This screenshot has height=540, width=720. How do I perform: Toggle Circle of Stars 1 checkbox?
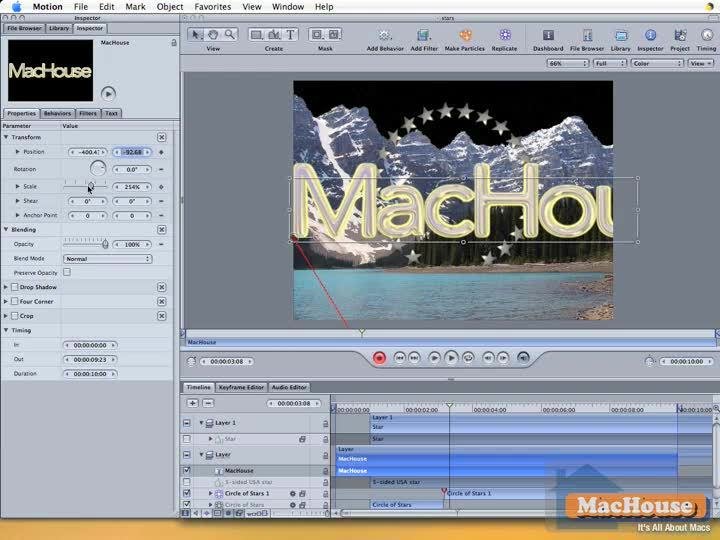point(186,493)
